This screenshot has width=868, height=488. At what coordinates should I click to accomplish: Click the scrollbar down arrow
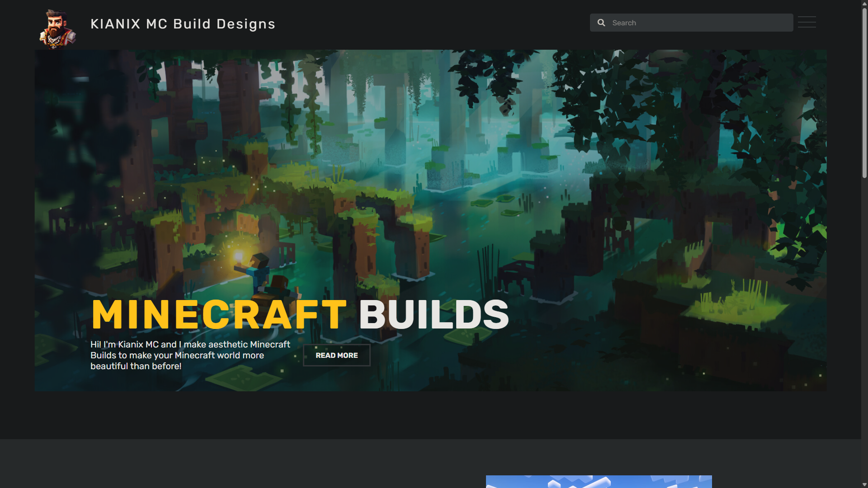[x=864, y=484]
